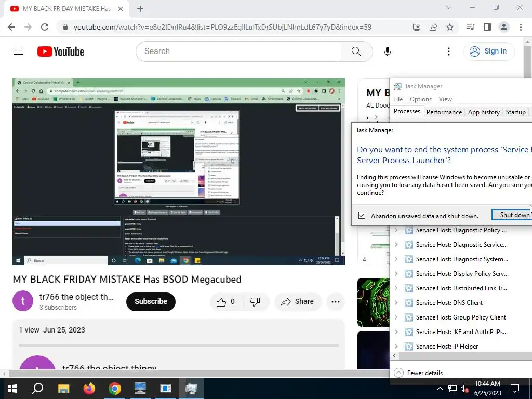
Task: Select Service Host: DNS Client process text
Action: pos(449,303)
